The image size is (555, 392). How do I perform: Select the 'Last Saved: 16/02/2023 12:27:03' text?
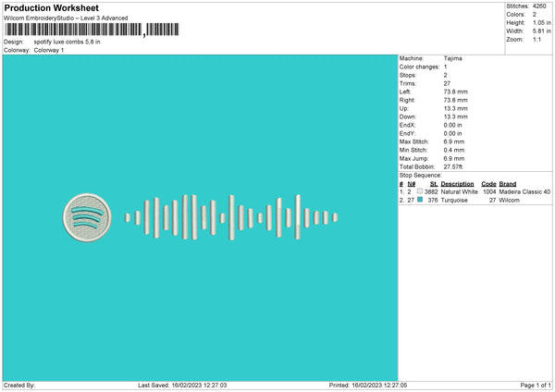(182, 386)
